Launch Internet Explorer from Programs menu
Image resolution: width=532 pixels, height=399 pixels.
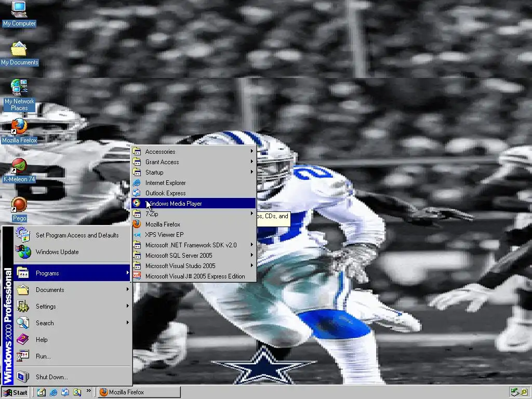[194, 183]
